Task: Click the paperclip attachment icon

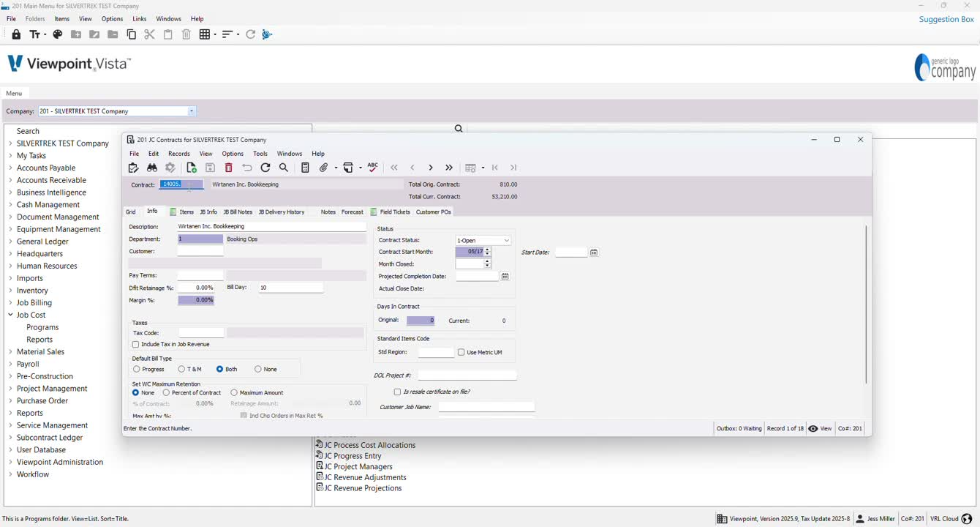Action: tap(324, 168)
